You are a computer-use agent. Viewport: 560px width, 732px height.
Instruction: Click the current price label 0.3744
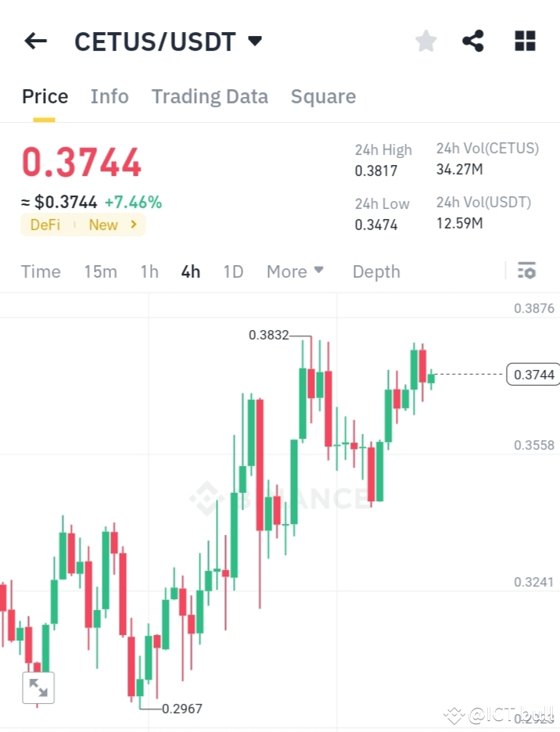(x=533, y=374)
